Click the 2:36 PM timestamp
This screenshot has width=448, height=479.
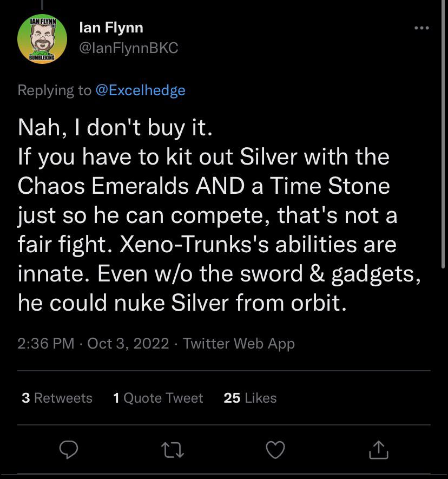pos(46,343)
